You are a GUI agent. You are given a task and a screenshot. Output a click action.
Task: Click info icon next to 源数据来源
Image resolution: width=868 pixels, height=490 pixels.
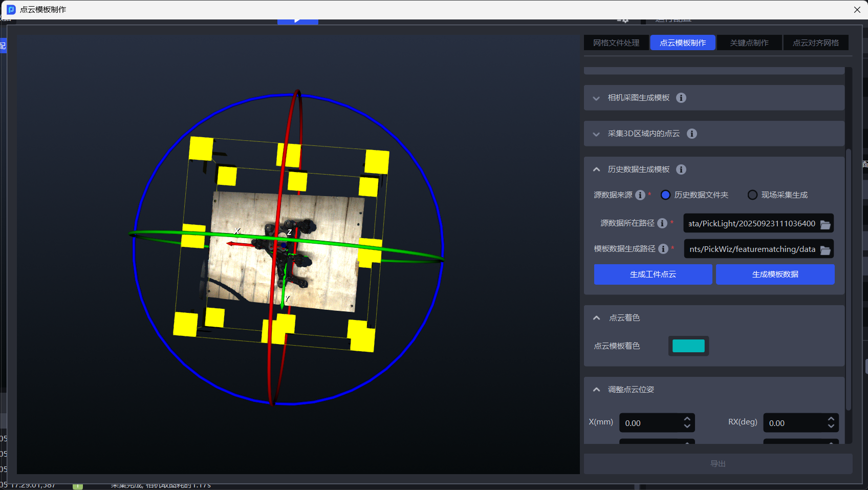pyautogui.click(x=640, y=195)
